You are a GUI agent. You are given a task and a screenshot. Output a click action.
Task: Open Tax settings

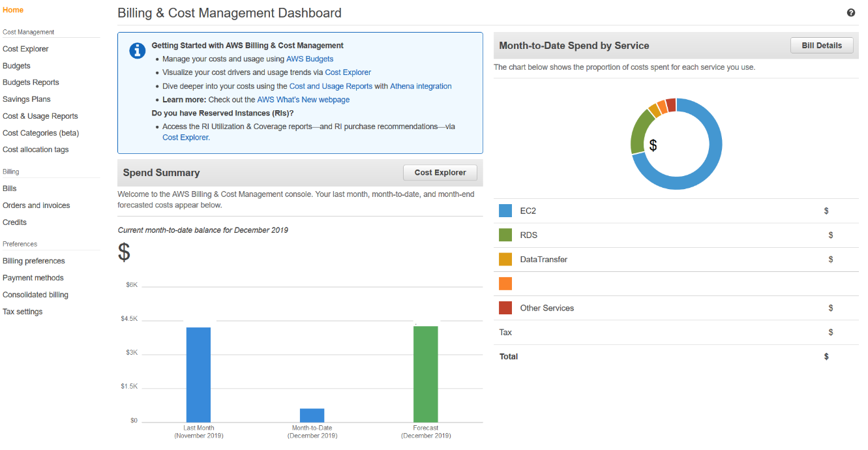click(23, 312)
